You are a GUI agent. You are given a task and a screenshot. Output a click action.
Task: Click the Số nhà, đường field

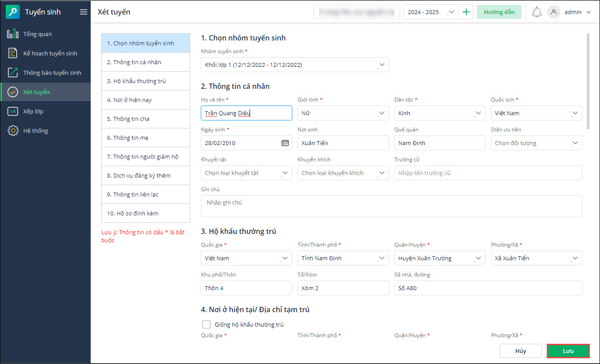488,288
